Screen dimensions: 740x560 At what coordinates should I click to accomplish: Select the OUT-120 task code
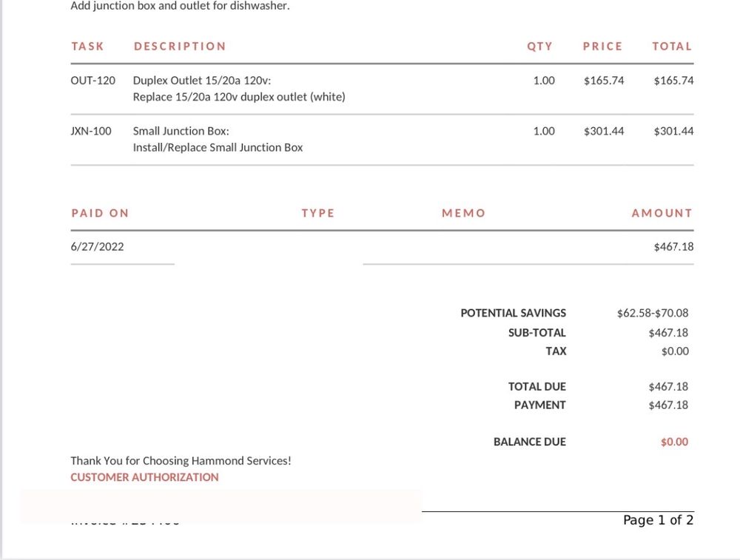tap(92, 81)
